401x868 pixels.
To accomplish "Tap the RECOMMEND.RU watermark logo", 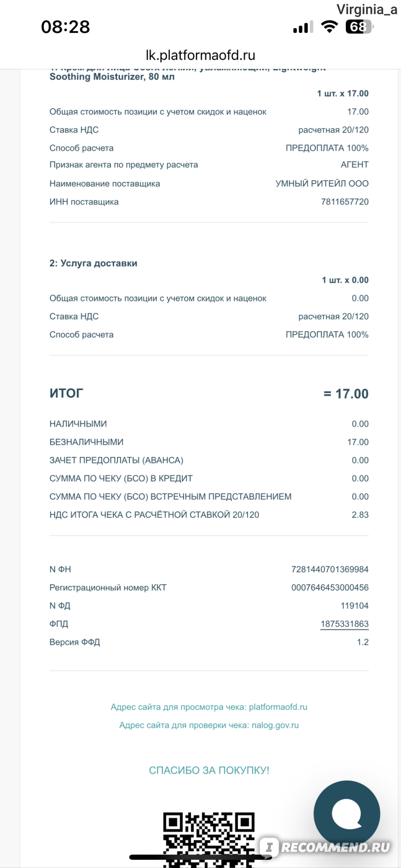I will coord(326,847).
